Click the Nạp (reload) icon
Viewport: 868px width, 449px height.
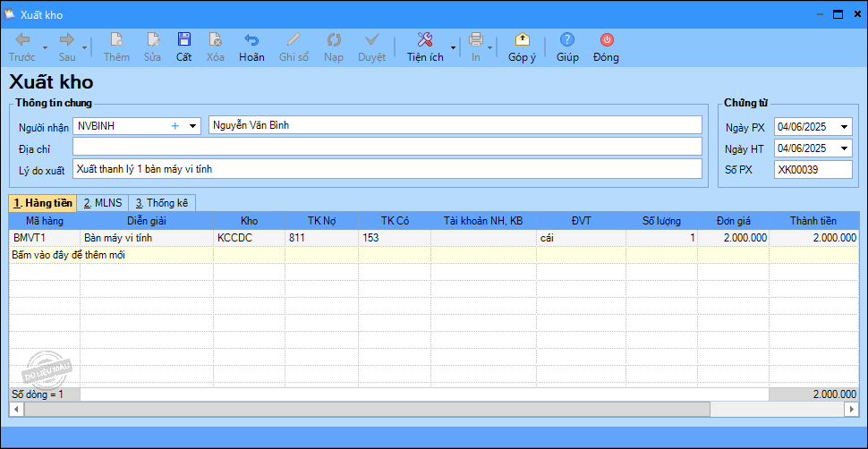pyautogui.click(x=334, y=40)
